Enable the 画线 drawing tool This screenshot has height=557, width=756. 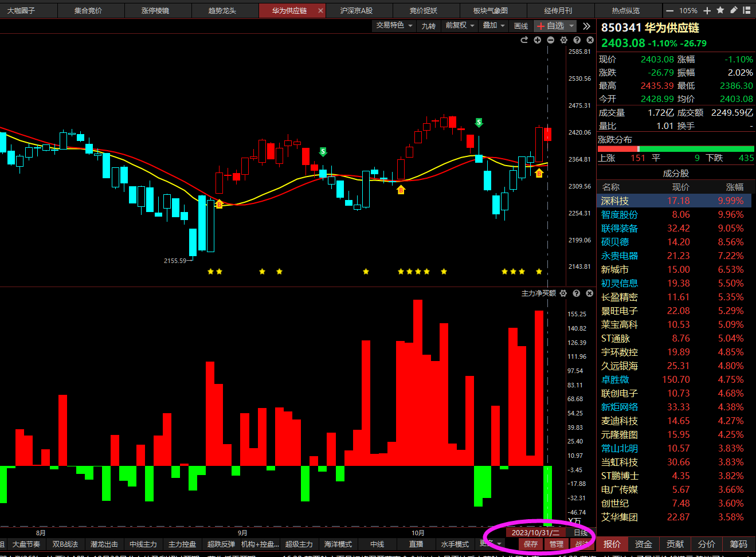coord(521,26)
